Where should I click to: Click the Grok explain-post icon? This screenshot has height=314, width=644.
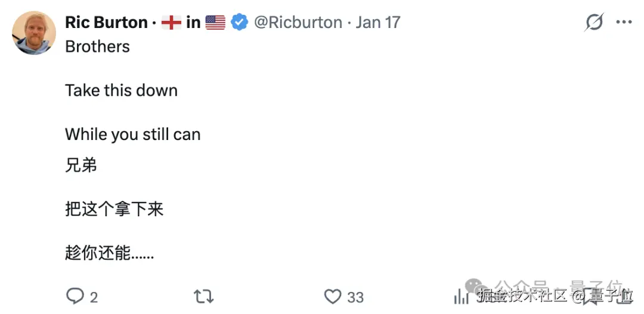click(x=594, y=23)
